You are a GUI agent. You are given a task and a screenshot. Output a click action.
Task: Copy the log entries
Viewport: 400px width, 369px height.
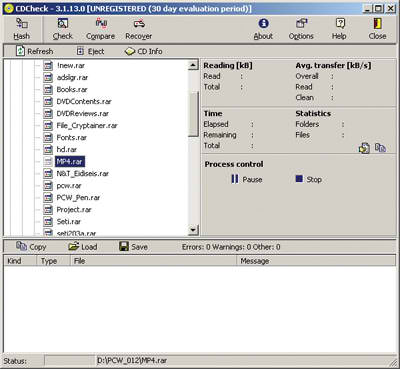31,247
